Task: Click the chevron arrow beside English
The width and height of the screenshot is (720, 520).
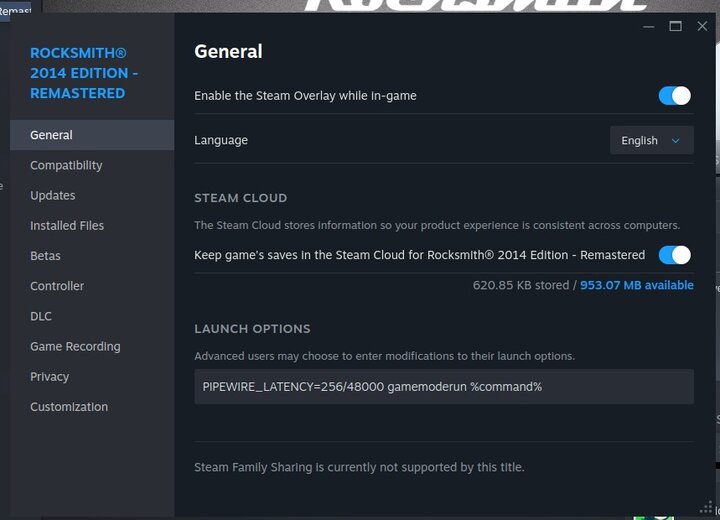Action: [x=676, y=141]
